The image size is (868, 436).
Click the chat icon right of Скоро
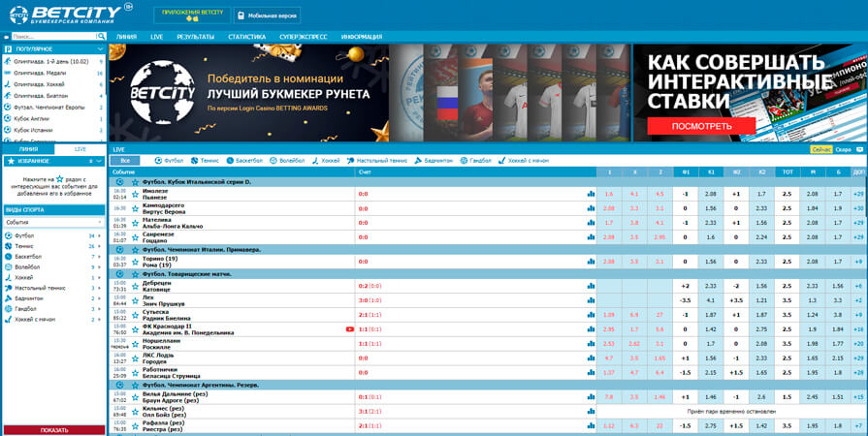pyautogui.click(x=859, y=149)
